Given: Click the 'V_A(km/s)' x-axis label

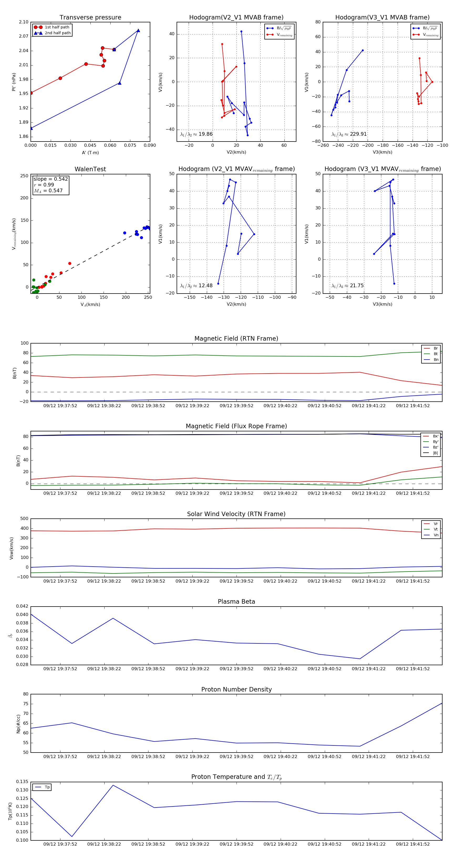Looking at the screenshot, I should click(x=90, y=305).
